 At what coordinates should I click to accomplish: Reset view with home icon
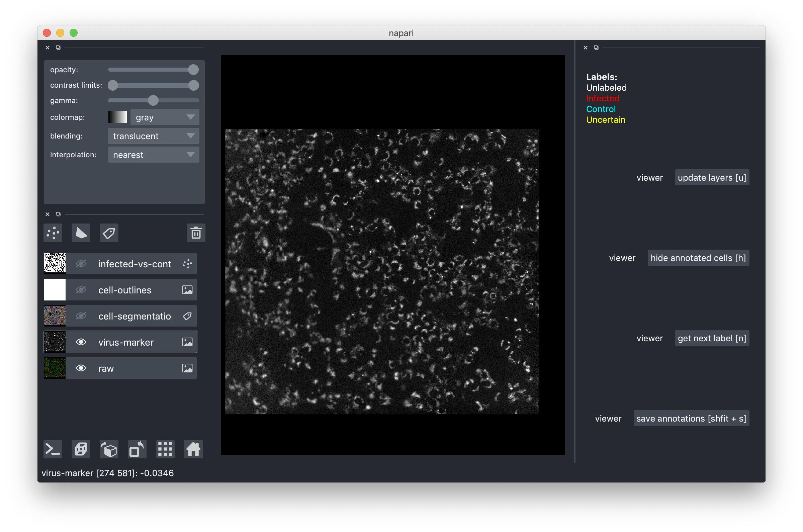coord(193,449)
